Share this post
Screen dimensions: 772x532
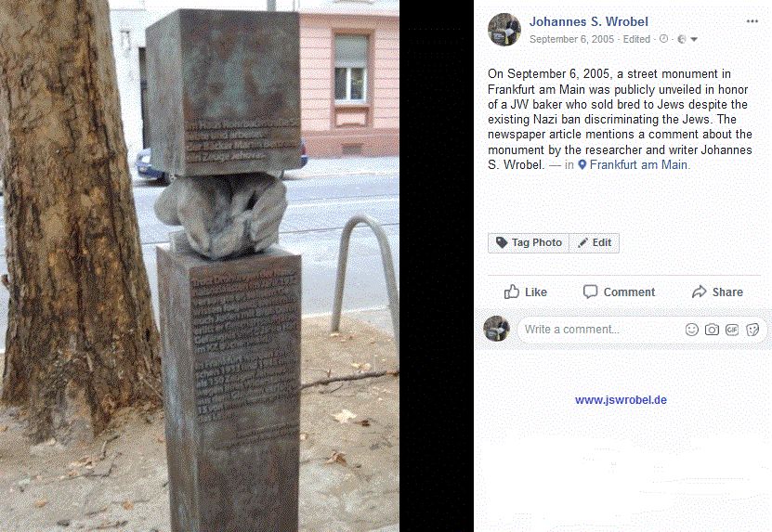click(717, 292)
